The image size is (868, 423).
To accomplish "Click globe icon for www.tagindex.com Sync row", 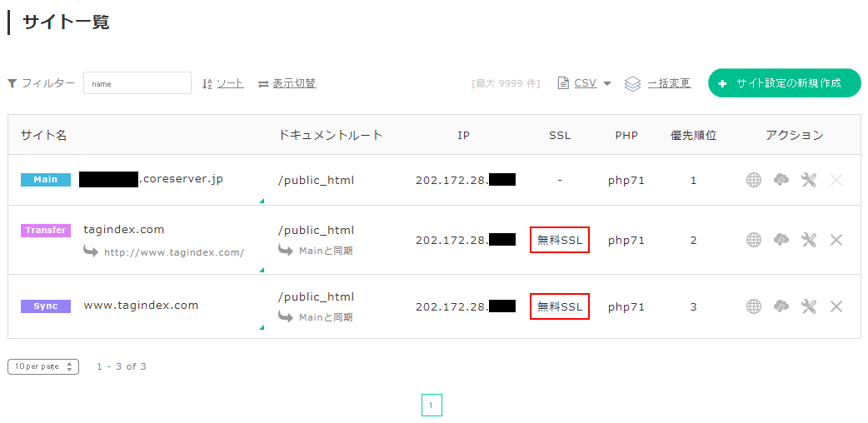I will click(x=754, y=306).
